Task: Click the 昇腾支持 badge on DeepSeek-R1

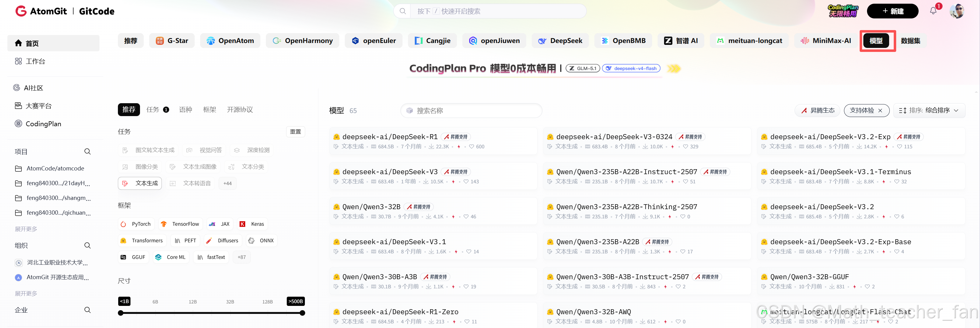Action: coord(456,137)
